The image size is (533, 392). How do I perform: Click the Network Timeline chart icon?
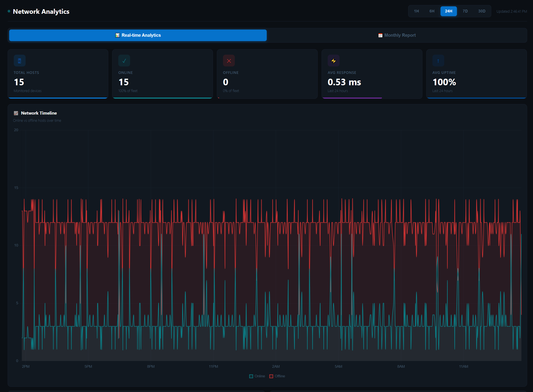16,113
